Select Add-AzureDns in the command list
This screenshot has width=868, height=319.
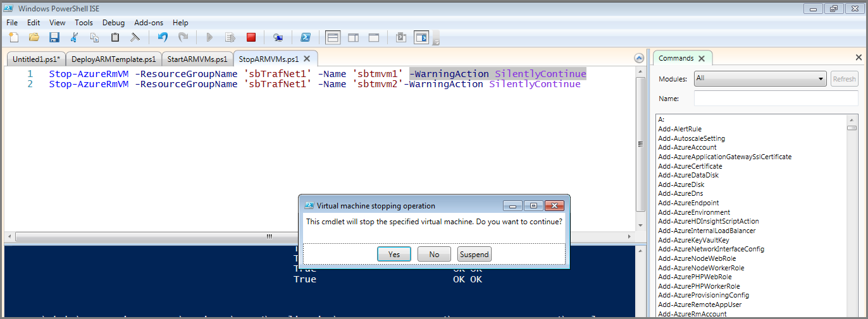point(680,193)
